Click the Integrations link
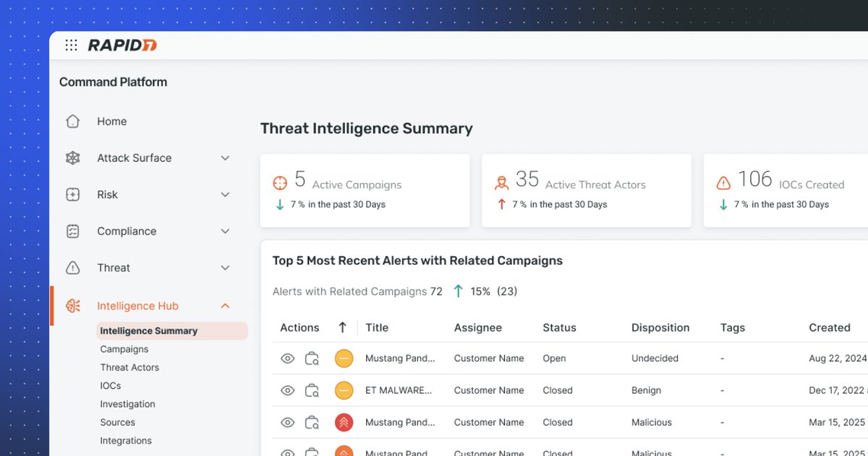The height and width of the screenshot is (456, 868). pyautogui.click(x=126, y=440)
